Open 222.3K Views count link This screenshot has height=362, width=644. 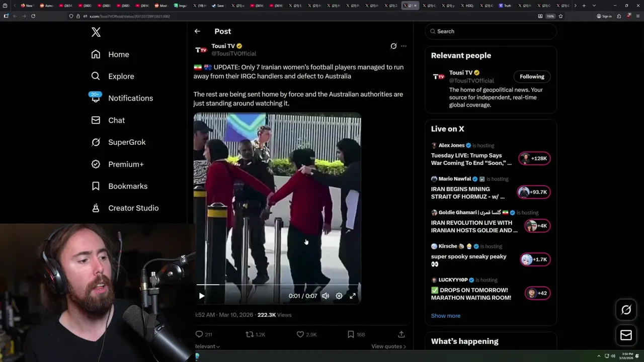pyautogui.click(x=274, y=315)
